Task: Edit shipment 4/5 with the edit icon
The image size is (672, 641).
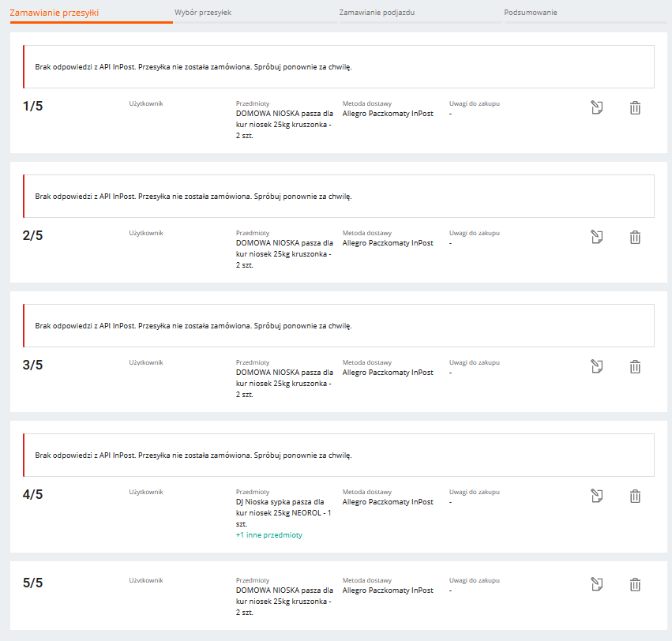Action: coord(596,496)
